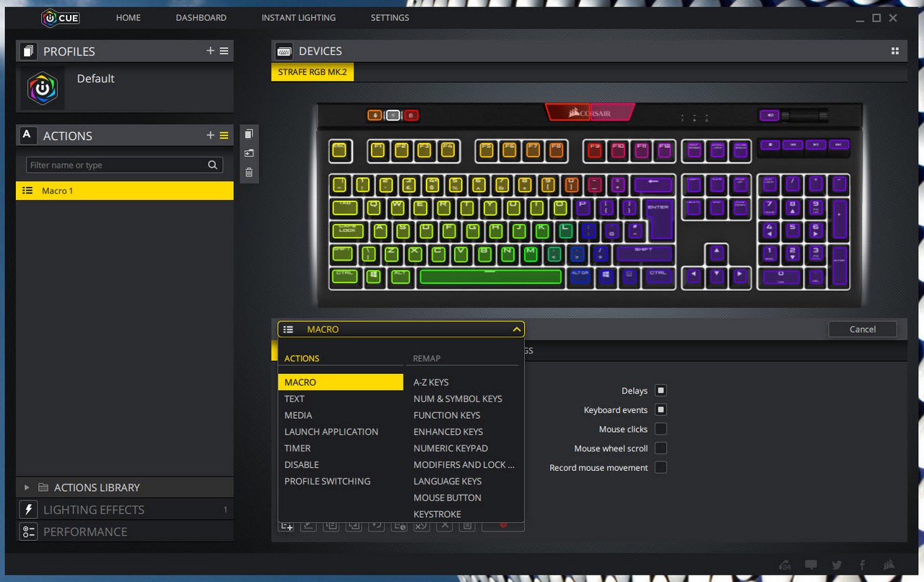Select ENHANCED KEYS remap option
This screenshot has height=582, width=924.
coord(448,432)
